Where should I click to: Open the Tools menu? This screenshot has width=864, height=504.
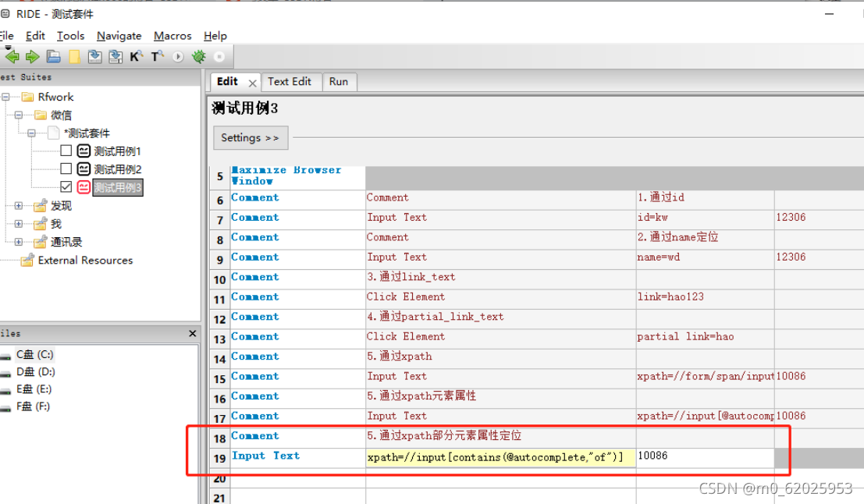pyautogui.click(x=70, y=35)
